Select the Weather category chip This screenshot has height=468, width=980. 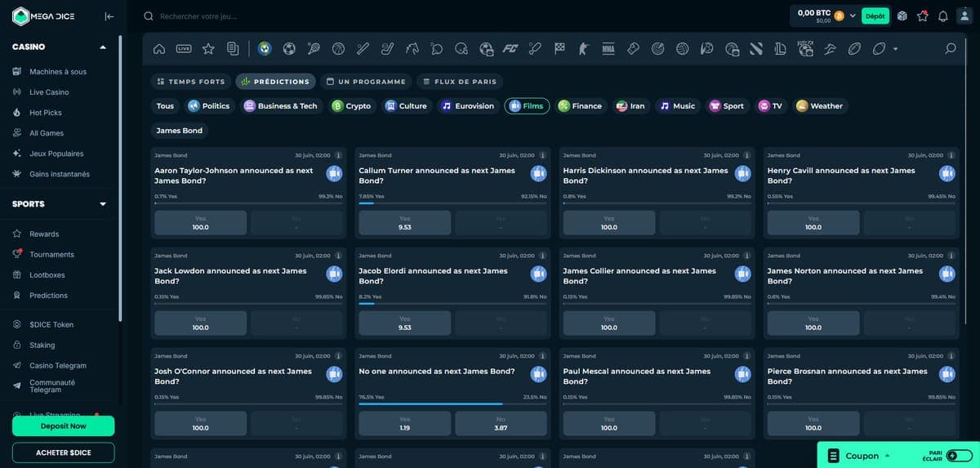pos(819,106)
